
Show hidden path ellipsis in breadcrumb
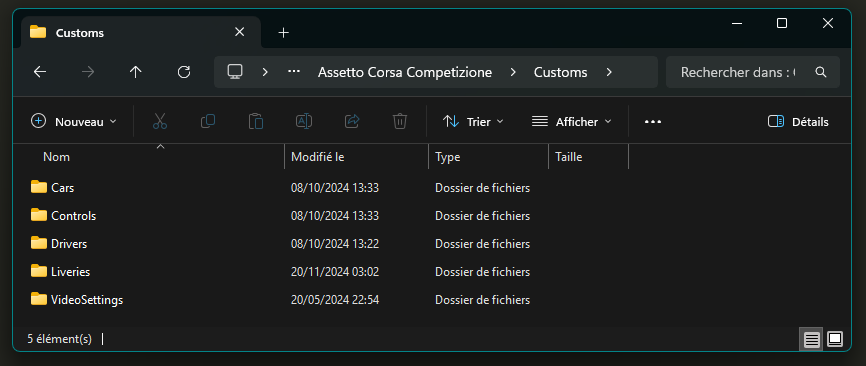[294, 72]
